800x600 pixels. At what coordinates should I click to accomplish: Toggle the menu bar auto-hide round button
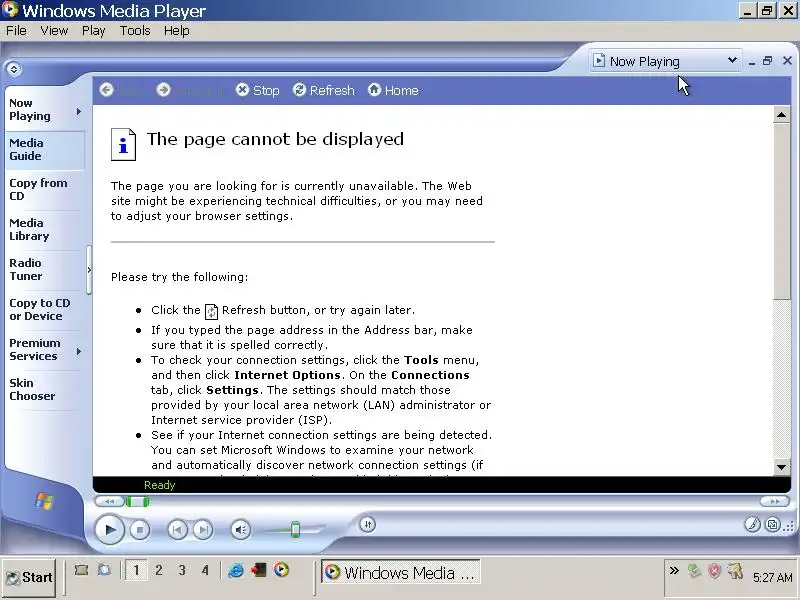click(x=14, y=69)
